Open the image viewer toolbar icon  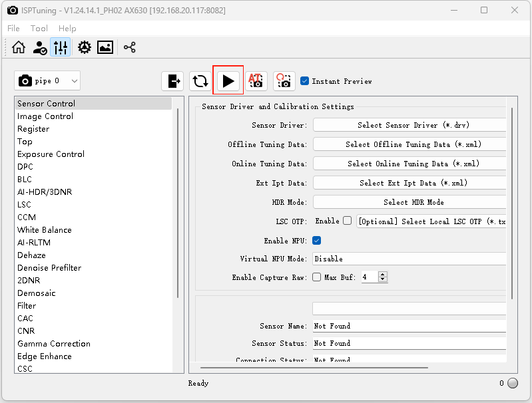coord(105,47)
